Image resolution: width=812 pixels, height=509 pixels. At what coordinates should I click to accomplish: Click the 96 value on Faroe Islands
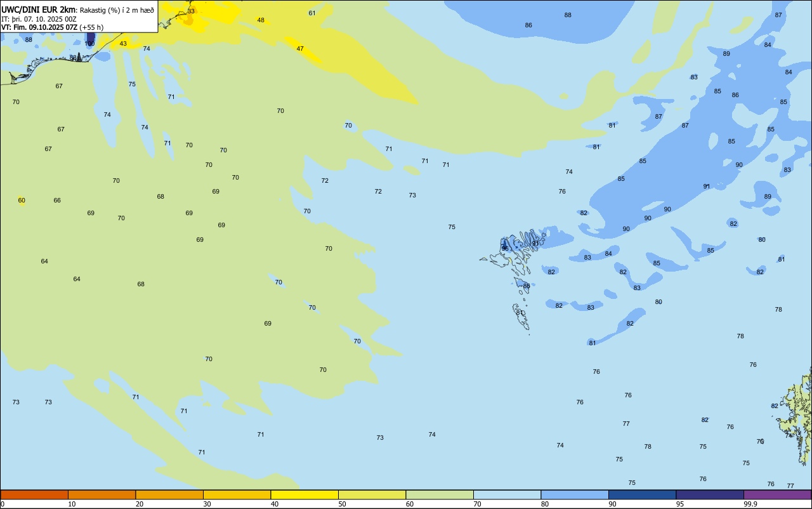coord(505,248)
